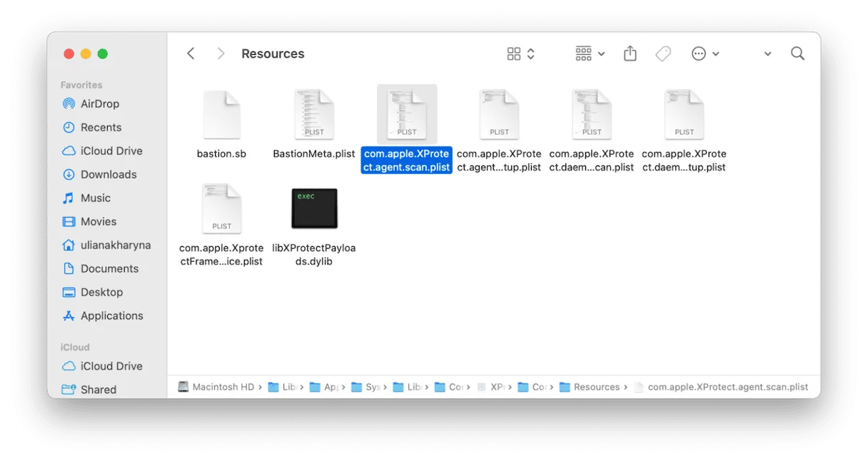Click the App folder in path bar
The width and height of the screenshot is (868, 461).
click(324, 387)
